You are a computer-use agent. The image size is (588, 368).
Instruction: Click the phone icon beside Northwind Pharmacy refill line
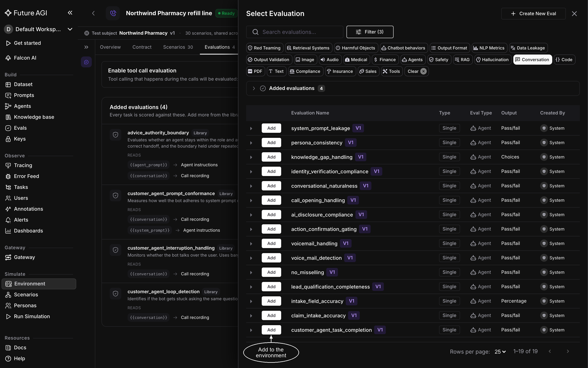pos(113,13)
